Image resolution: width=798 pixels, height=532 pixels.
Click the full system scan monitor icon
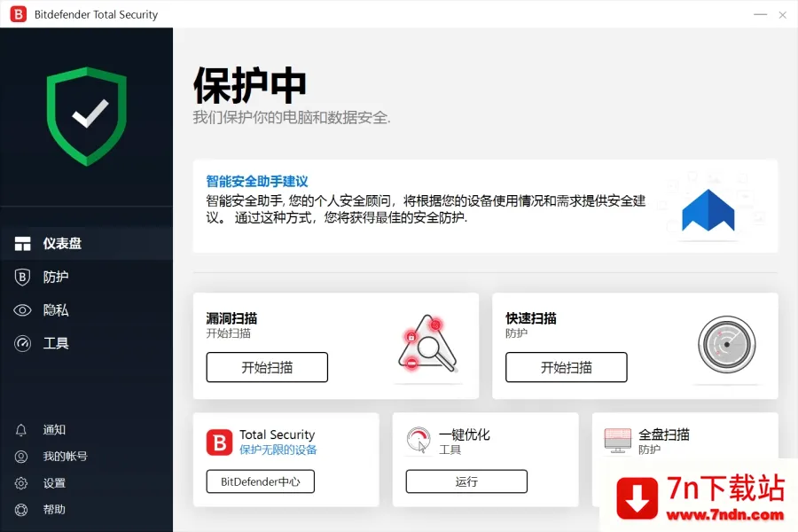click(618, 441)
